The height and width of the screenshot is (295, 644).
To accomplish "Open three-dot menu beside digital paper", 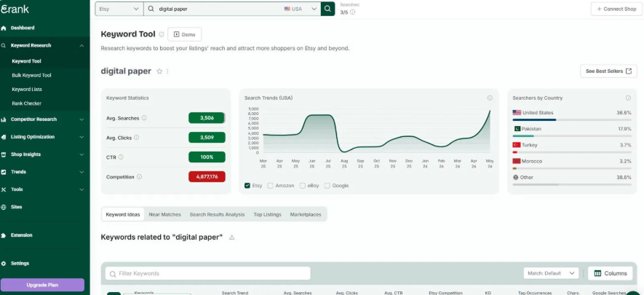I will point(167,71).
